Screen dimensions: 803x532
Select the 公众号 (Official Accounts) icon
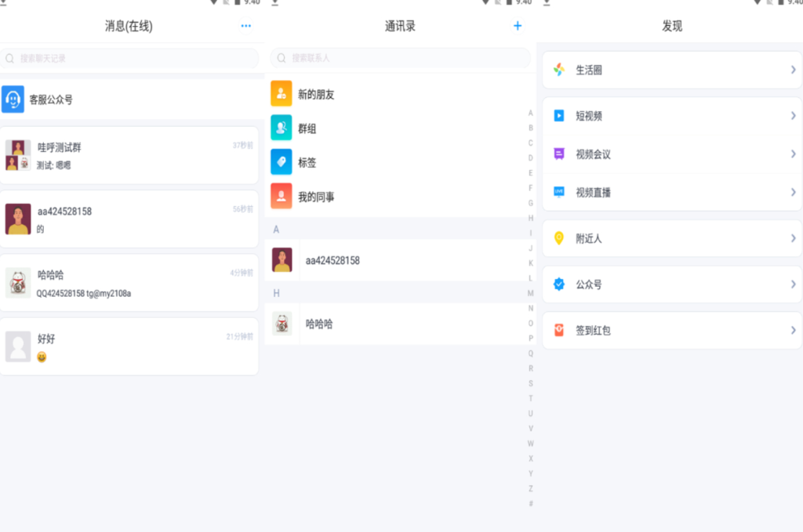point(558,284)
